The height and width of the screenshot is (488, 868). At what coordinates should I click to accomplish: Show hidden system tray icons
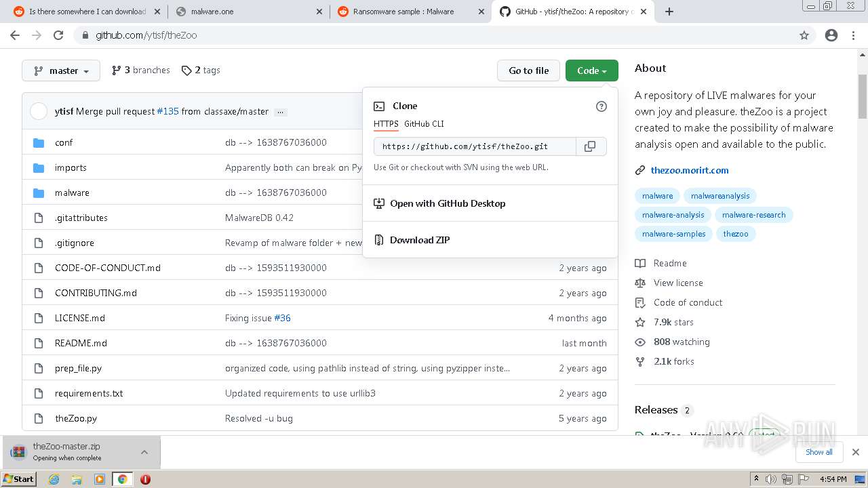coord(756,479)
